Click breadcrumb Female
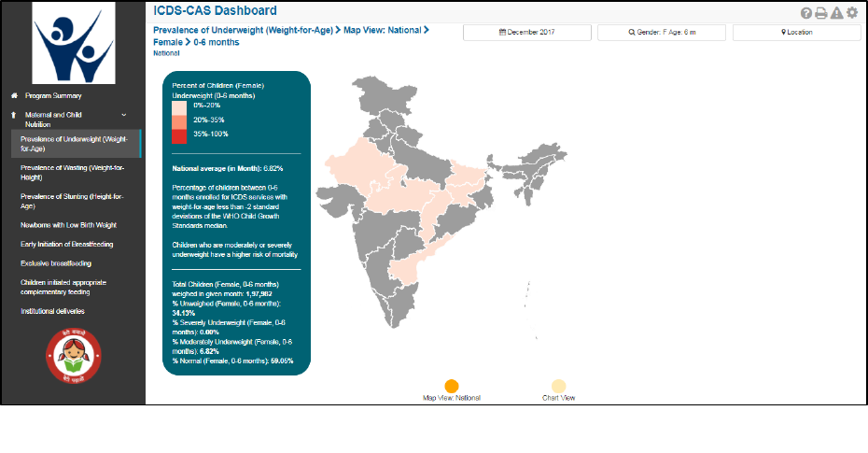Viewport: 868px width, 453px height. coord(168,42)
